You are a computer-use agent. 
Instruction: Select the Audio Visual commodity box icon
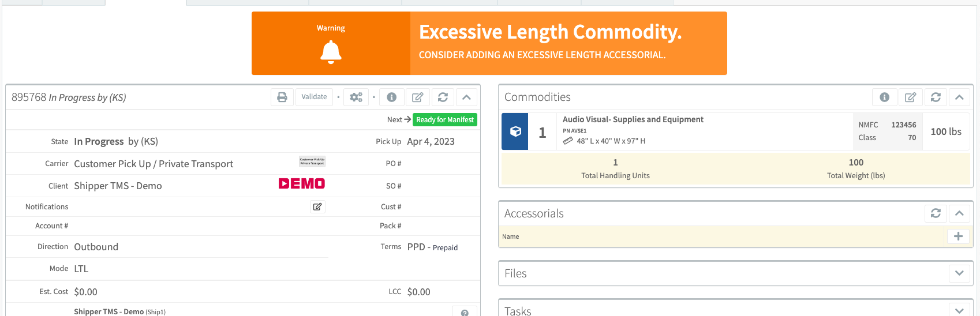point(515,131)
